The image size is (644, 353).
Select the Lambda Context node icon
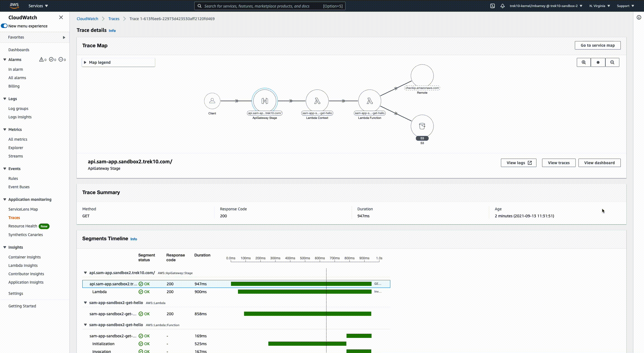[x=317, y=101]
